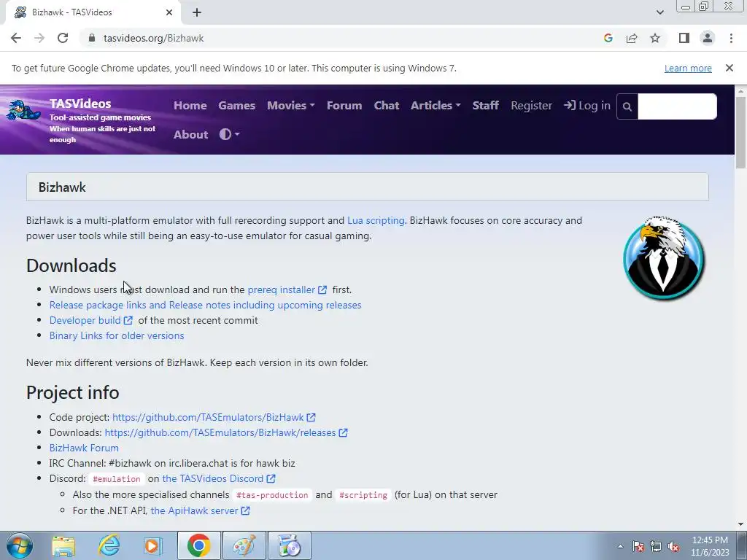This screenshot has height=560, width=747.
Task: Toggle the dark/light theme dropdown
Action: pos(229,134)
